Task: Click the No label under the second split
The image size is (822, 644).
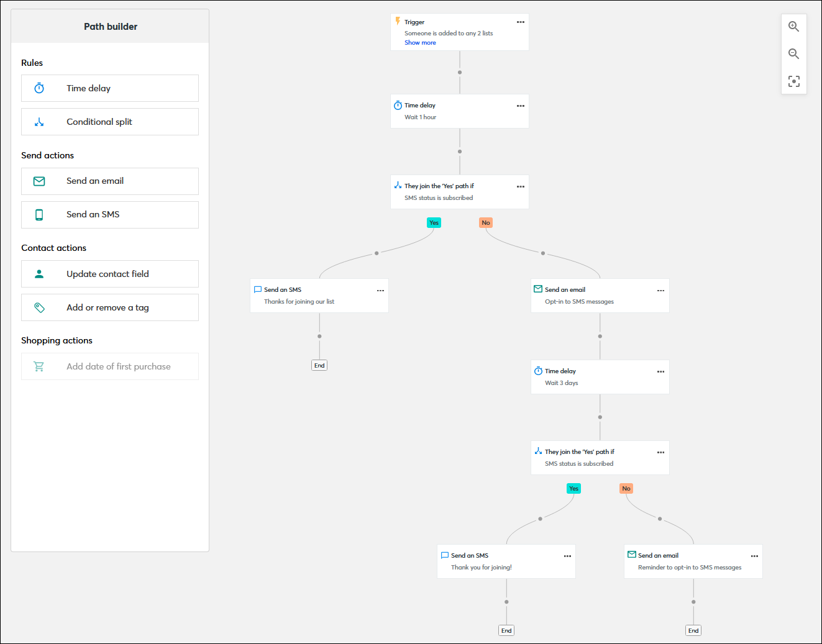Action: click(x=626, y=488)
